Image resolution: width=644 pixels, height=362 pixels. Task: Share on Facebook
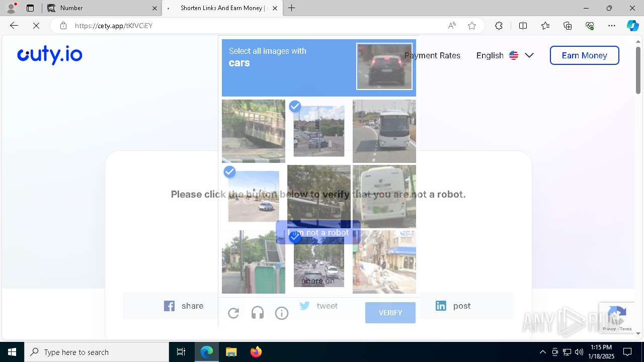click(184, 306)
